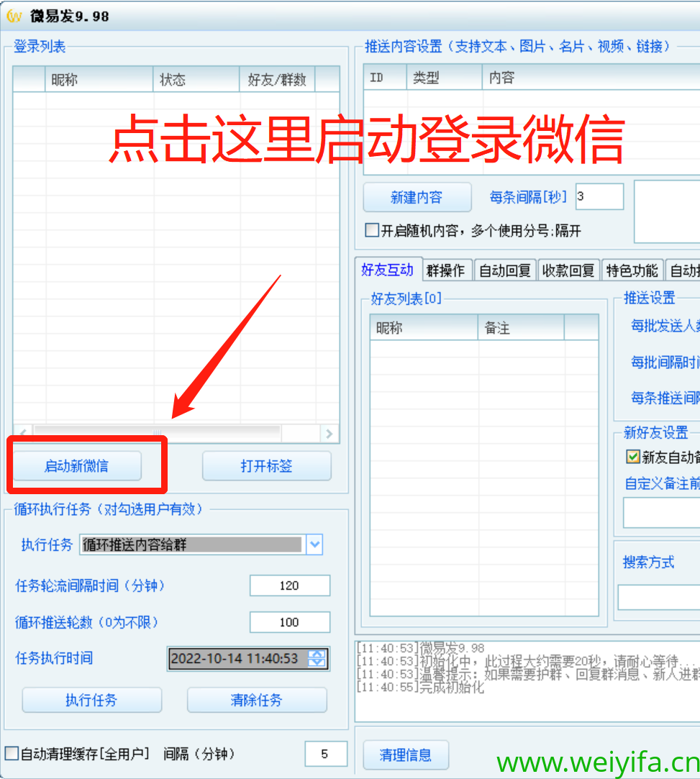Click 每批发送人数 label
This screenshot has height=779, width=700.
coord(665,326)
